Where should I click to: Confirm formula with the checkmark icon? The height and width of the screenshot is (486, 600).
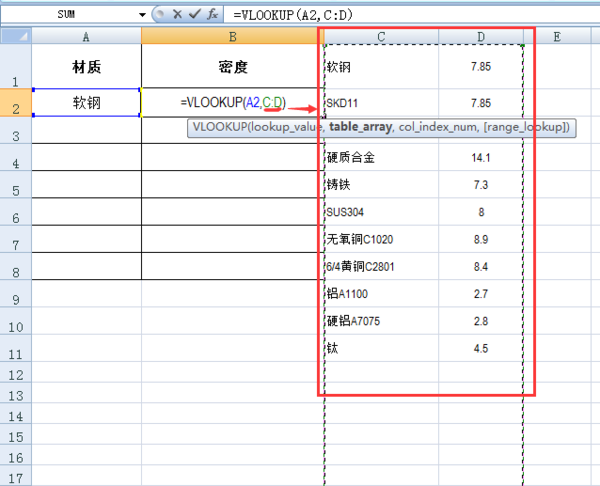pos(195,14)
